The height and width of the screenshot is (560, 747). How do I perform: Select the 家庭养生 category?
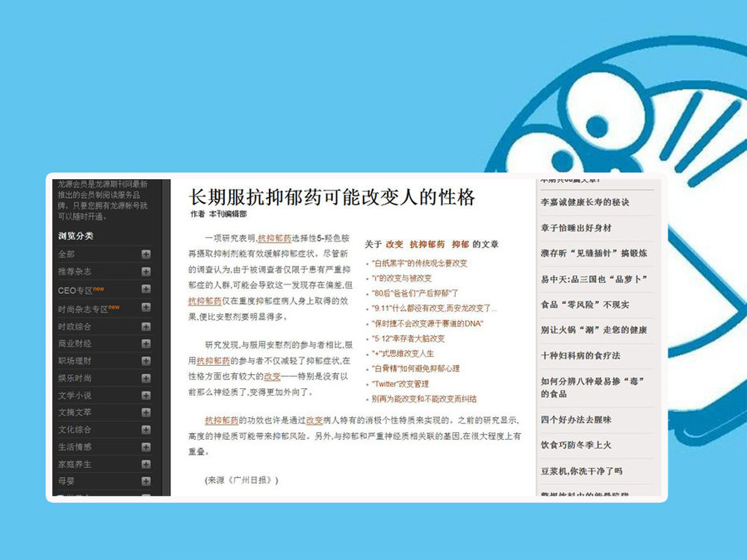coord(74,464)
